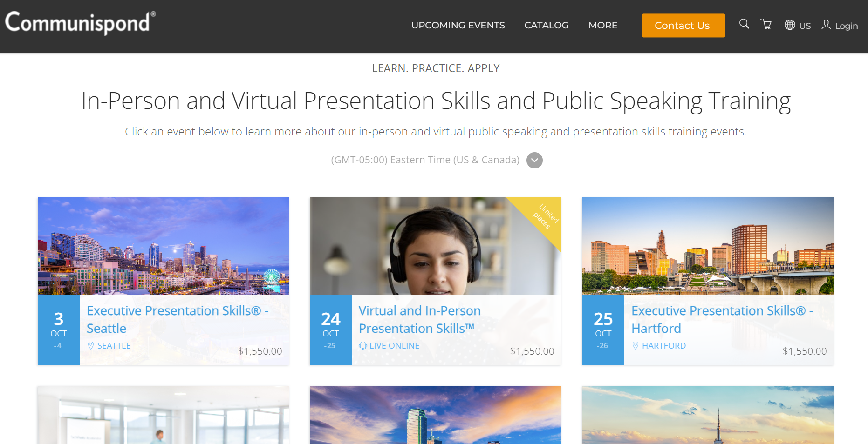Image resolution: width=868 pixels, height=444 pixels.
Task: Expand the time zone dropdown arrow
Action: [x=534, y=161]
